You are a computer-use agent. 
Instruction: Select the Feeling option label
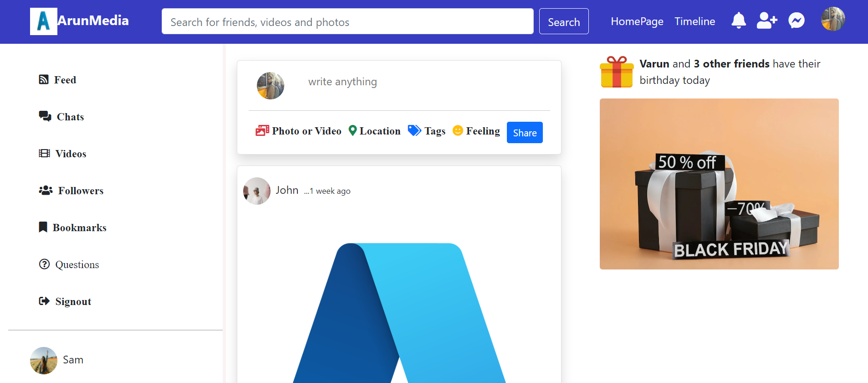(483, 131)
